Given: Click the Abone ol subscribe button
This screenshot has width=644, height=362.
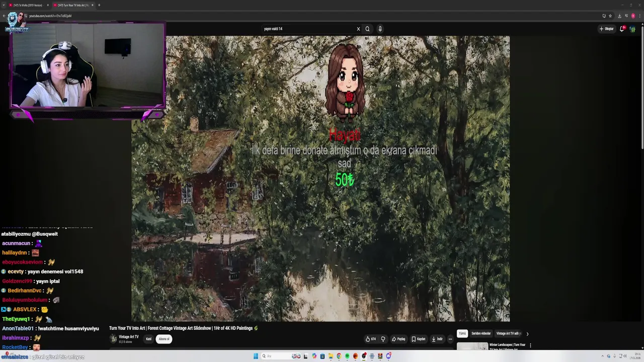Looking at the screenshot, I should pyautogui.click(x=164, y=339).
